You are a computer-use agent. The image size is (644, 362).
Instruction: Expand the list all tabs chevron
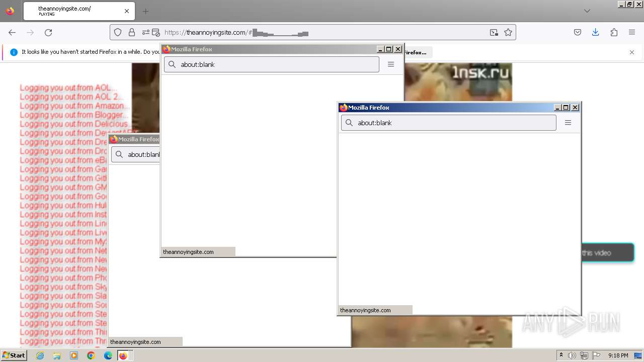point(587,11)
